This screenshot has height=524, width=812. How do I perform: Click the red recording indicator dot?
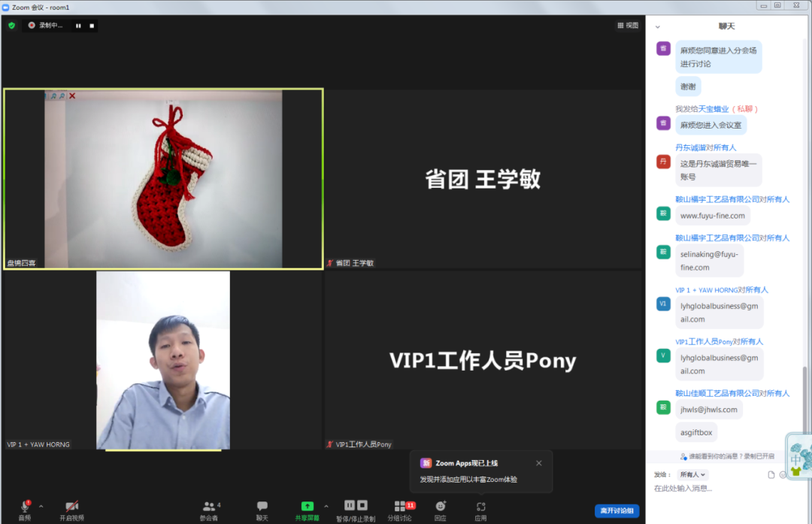tap(32, 25)
